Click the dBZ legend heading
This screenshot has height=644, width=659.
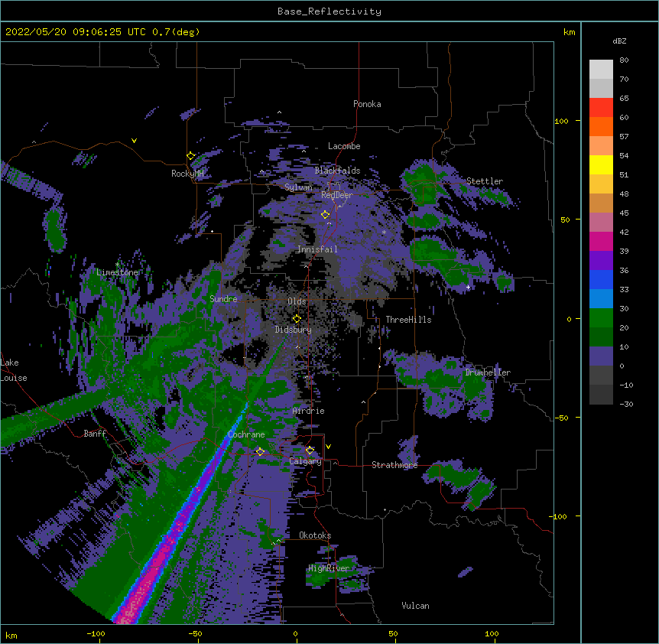619,41
